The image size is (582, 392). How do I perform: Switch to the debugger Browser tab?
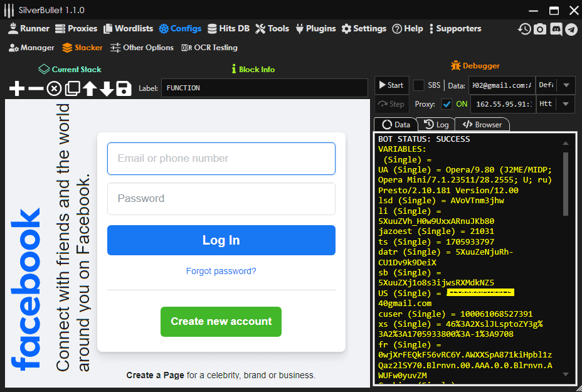[x=482, y=125]
